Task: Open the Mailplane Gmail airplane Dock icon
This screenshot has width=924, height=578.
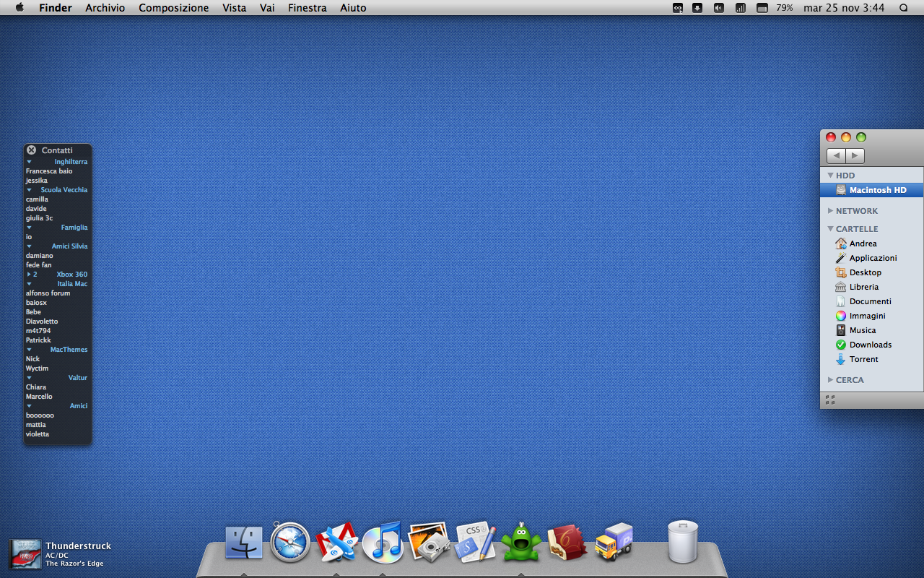Action: pyautogui.click(x=337, y=543)
